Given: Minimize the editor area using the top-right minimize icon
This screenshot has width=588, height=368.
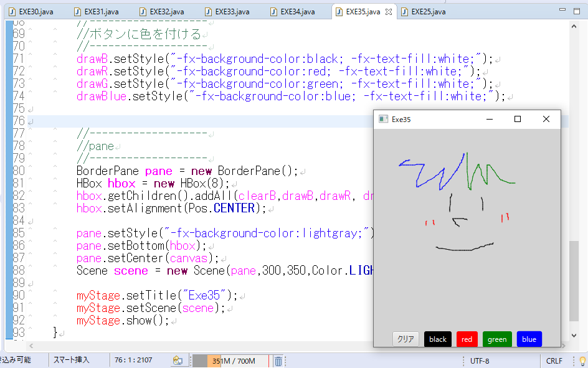Looking at the screenshot, I should (562, 10).
